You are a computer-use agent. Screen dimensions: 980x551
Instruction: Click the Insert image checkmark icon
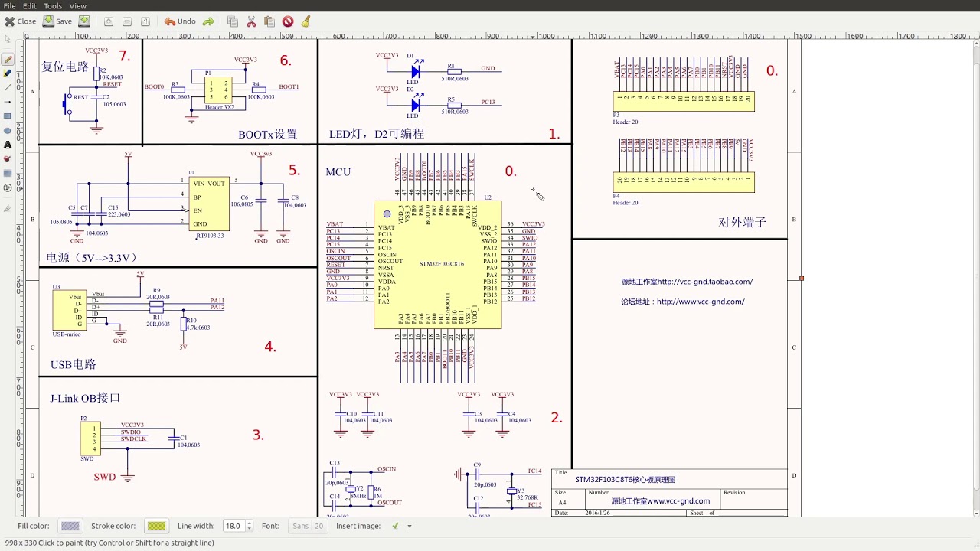396,526
